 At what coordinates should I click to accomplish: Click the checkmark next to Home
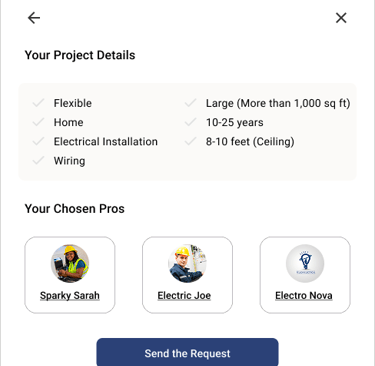(x=39, y=122)
